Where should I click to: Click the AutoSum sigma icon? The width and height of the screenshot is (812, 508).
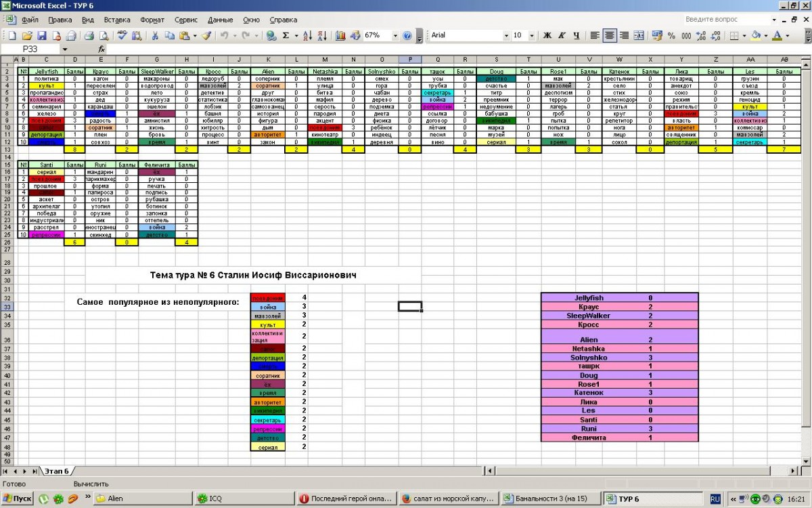[x=286, y=35]
